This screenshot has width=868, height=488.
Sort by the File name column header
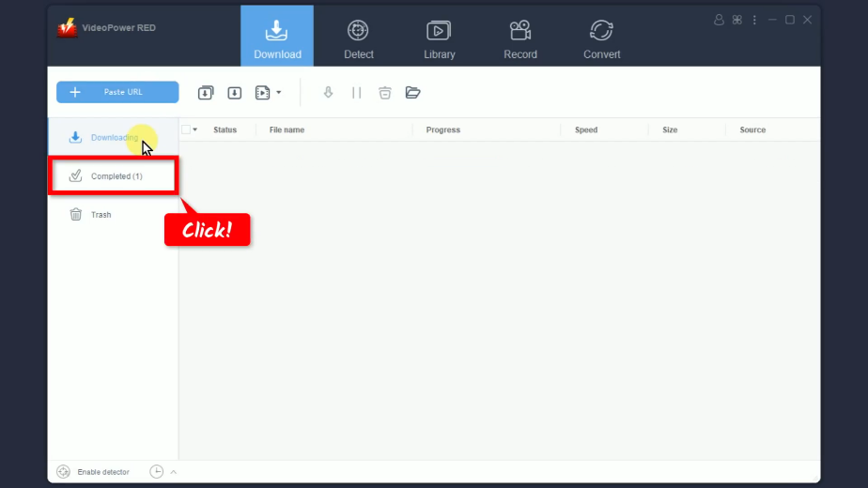click(287, 130)
